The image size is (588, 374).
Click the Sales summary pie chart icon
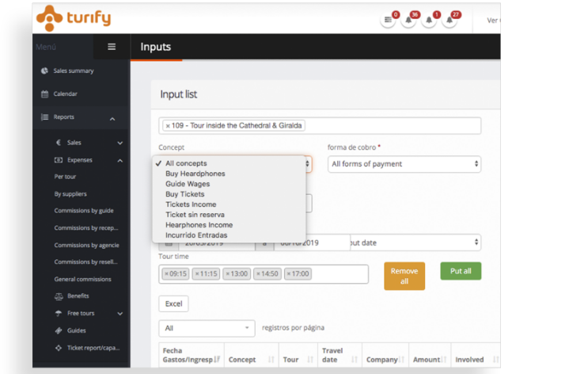pos(44,71)
